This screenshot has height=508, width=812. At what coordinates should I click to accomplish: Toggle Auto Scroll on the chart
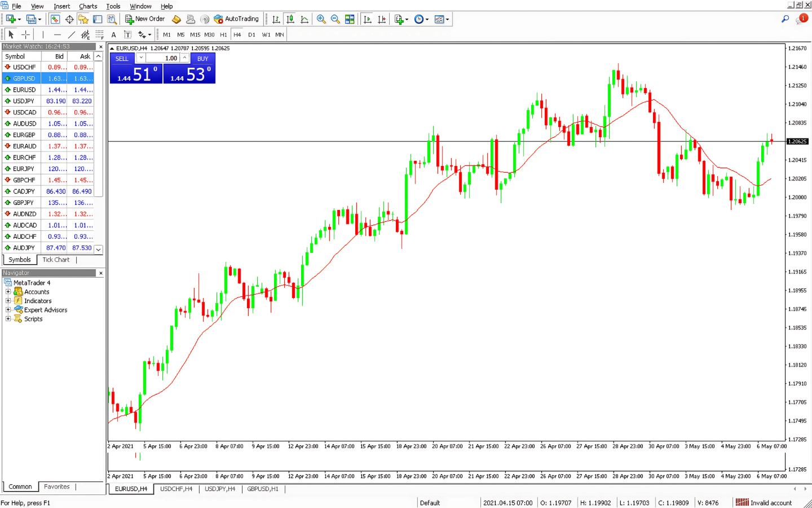[x=367, y=19]
